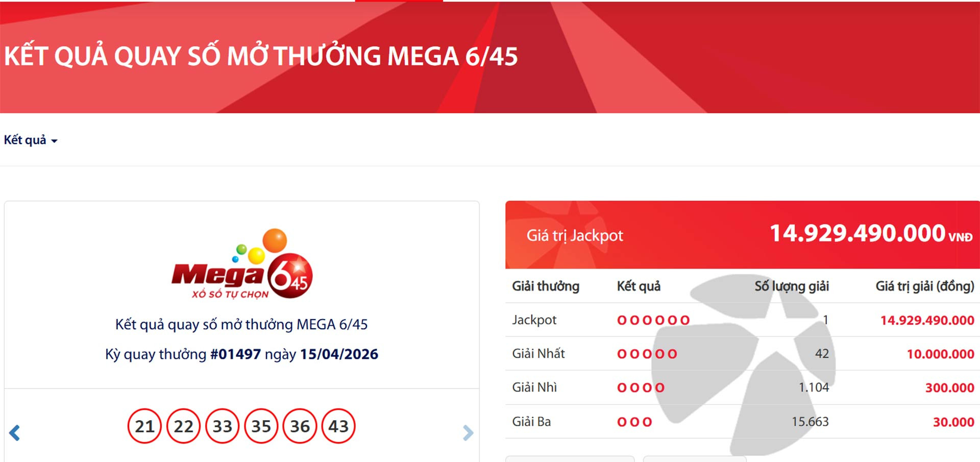
Task: Click the Mega 6/45 logo
Action: pos(242,264)
